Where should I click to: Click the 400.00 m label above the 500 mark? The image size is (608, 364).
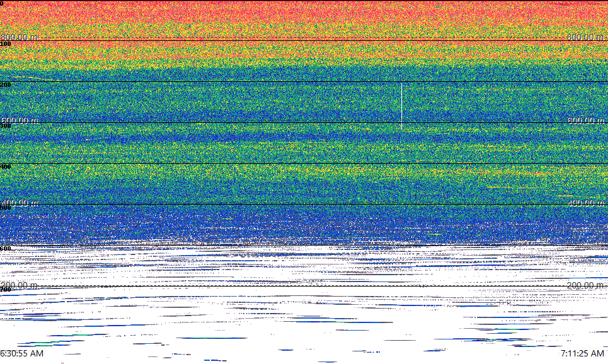click(20, 203)
